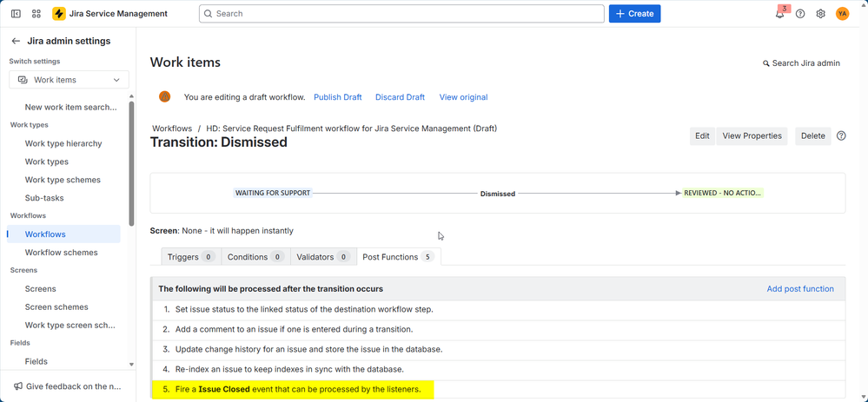Viewport: 868px width, 402px height.
Task: Click the sidebar vertical scrollbar
Action: pyautogui.click(x=131, y=163)
